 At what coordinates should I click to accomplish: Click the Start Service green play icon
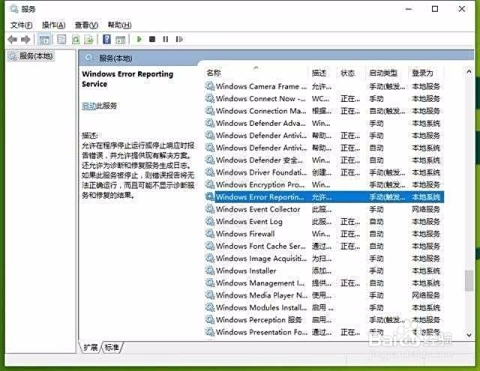pos(139,39)
